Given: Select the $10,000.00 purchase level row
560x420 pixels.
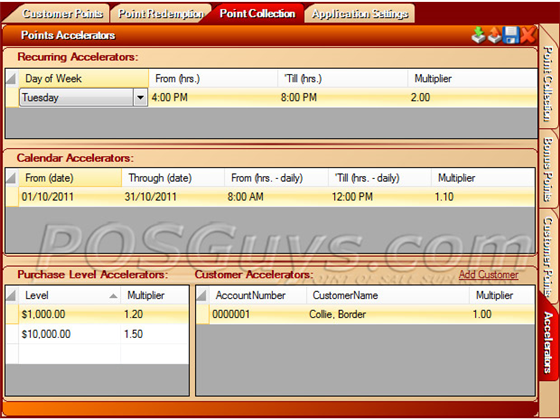Looking at the screenshot, I should 97,334.
